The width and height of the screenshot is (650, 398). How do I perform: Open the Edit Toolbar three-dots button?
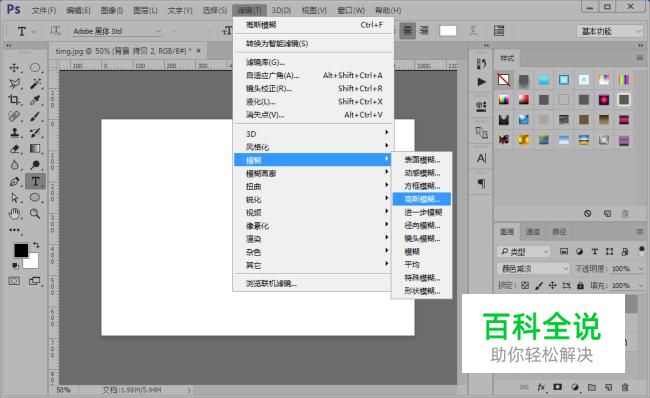pos(15,229)
